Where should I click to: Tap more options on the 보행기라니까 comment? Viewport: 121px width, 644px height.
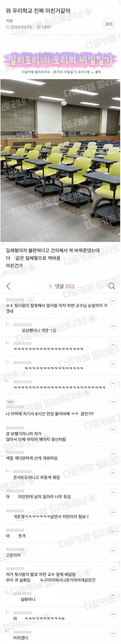[113, 429]
